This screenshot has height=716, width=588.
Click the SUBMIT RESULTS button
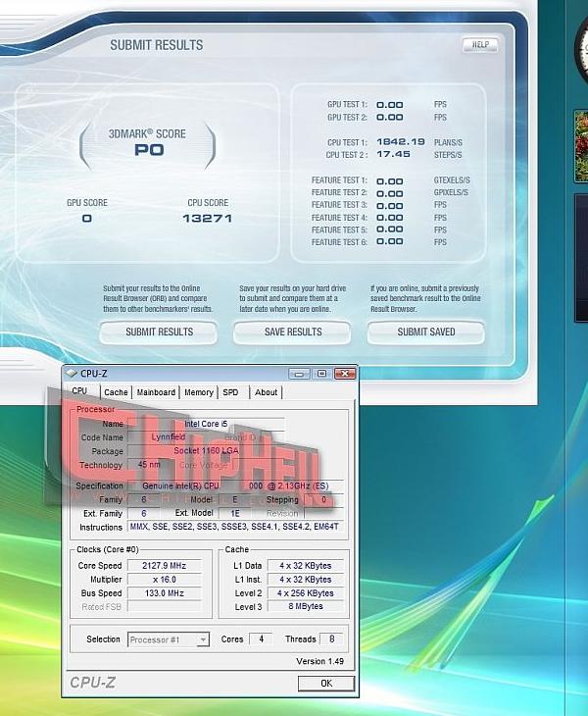(x=159, y=332)
